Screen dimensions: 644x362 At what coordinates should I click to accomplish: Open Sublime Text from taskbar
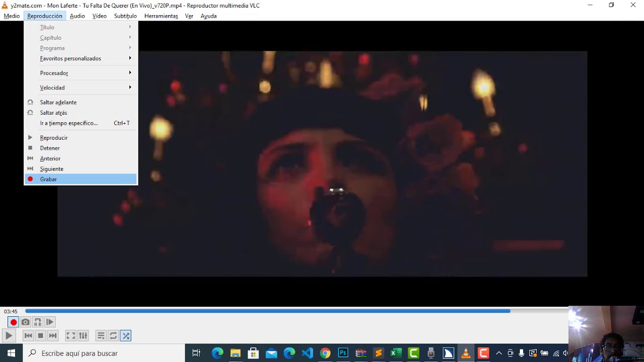point(378,353)
